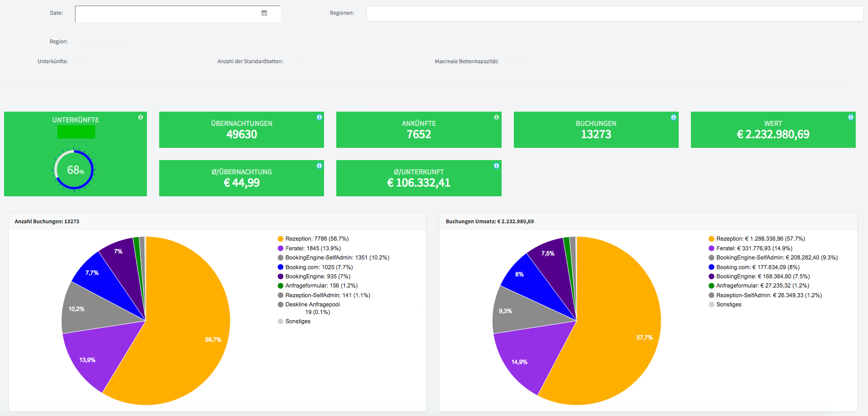
Task: Toggle Sonstiges legend entry in bookings chart
Action: [294, 321]
